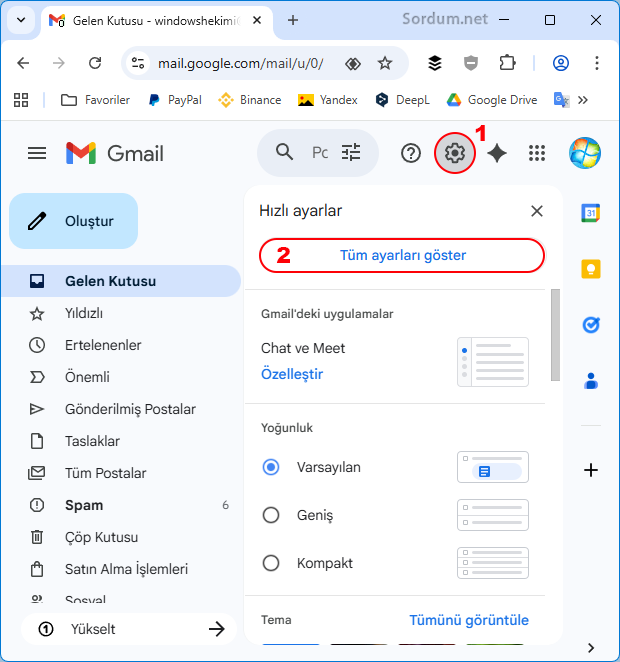Open the DeepL bookmark

tap(402, 100)
